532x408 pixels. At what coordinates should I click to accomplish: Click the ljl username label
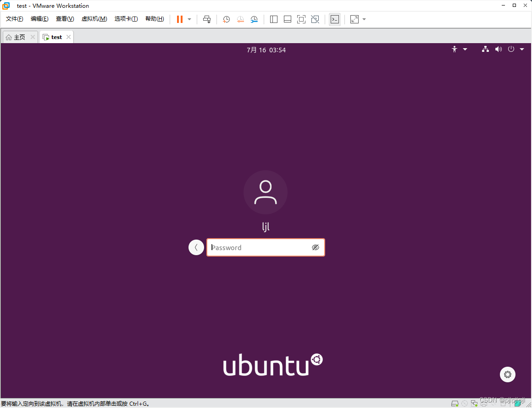[266, 227]
